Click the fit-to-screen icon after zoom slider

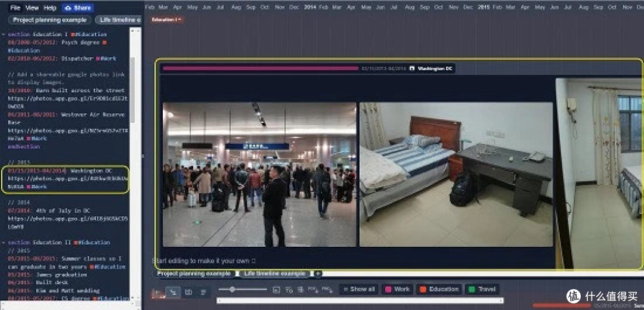277,290
